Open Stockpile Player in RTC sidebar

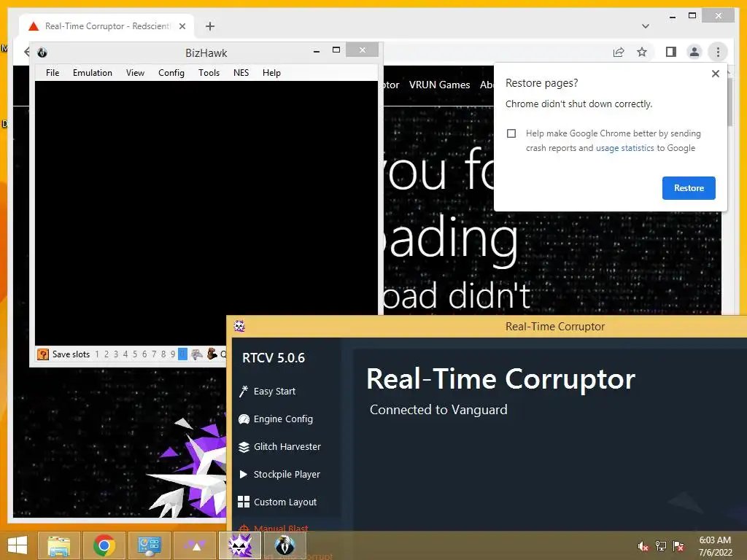(x=286, y=474)
